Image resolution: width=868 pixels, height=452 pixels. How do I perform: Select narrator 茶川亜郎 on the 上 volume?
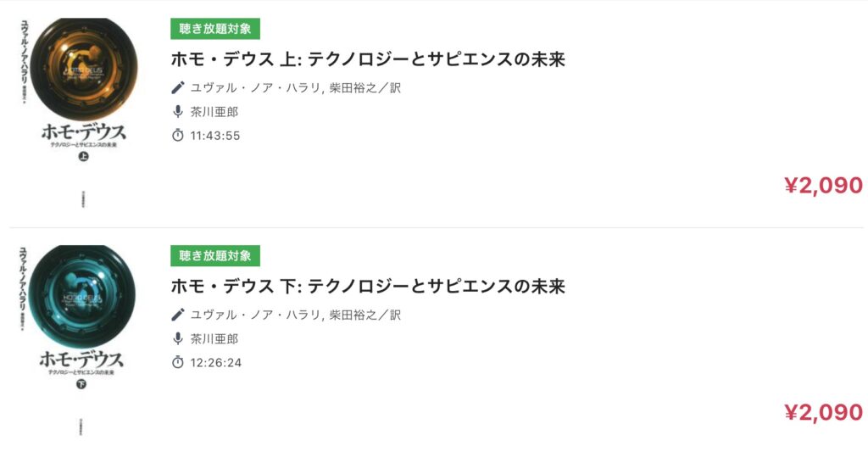click(x=214, y=112)
